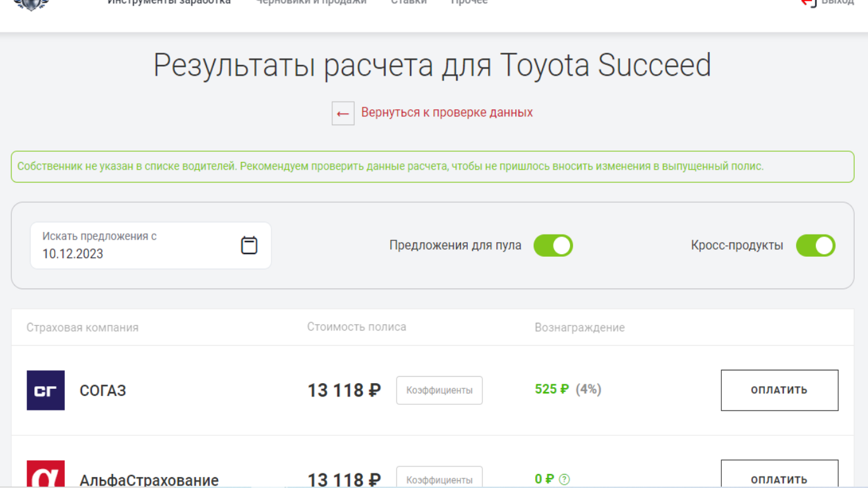Toggle 'Предложения для пула' switch

pos(553,246)
